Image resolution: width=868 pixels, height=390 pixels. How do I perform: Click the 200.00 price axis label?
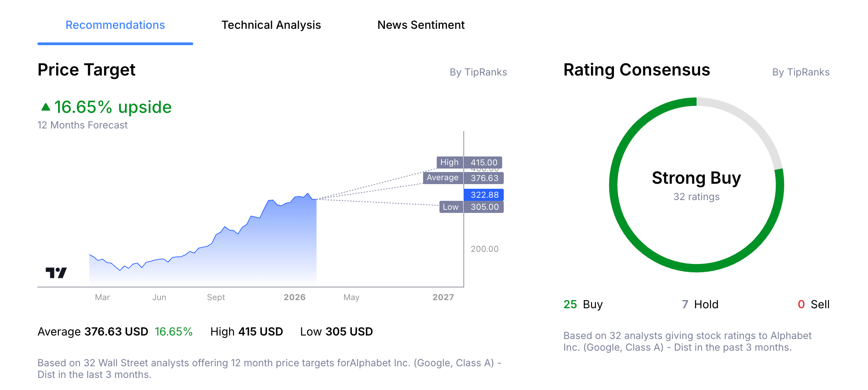[484, 249]
